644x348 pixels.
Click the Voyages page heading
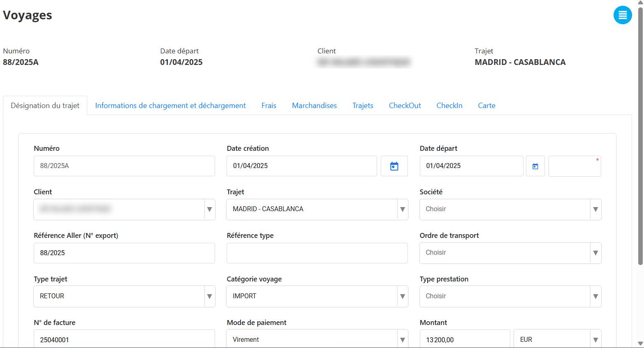[x=28, y=15]
